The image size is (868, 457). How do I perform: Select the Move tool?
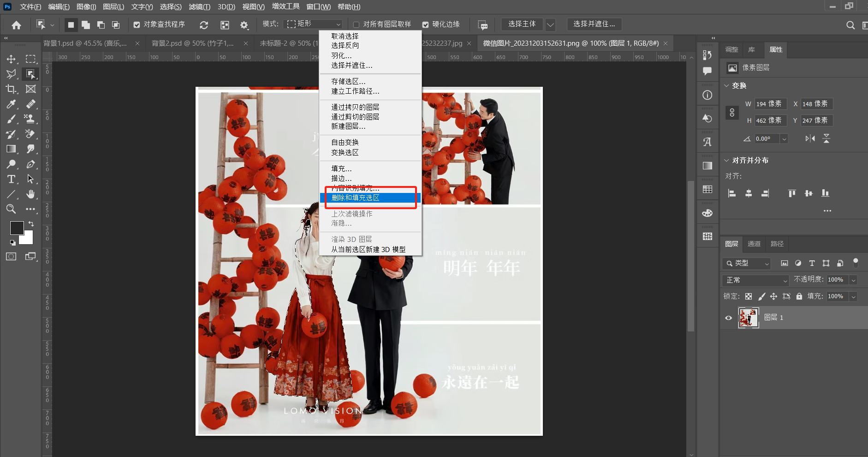(x=11, y=59)
